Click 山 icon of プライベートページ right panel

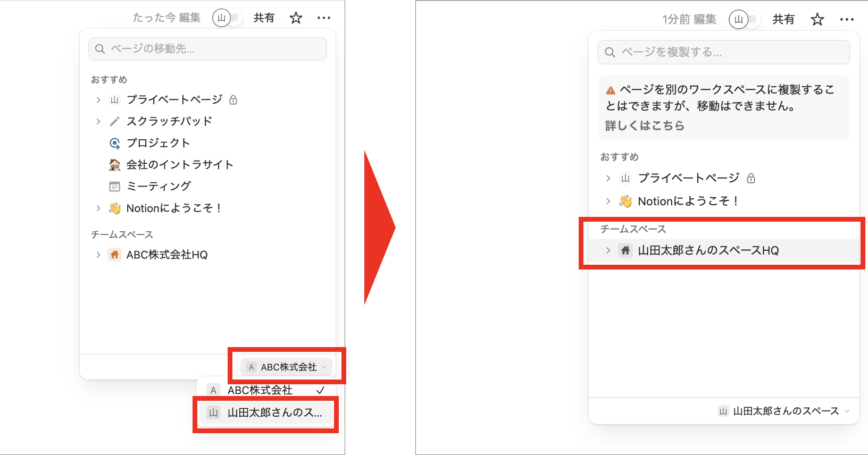click(x=625, y=178)
